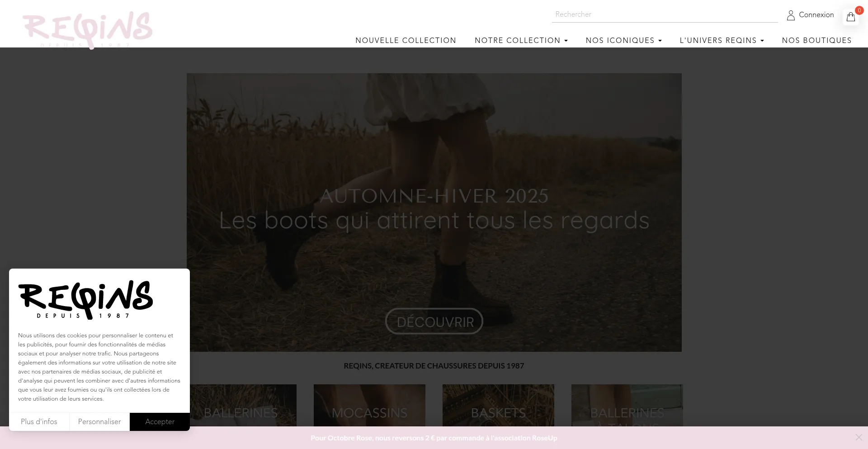Image resolution: width=868 pixels, height=449 pixels.
Task: Open the Ballerines category thumbnail
Action: pos(243,406)
